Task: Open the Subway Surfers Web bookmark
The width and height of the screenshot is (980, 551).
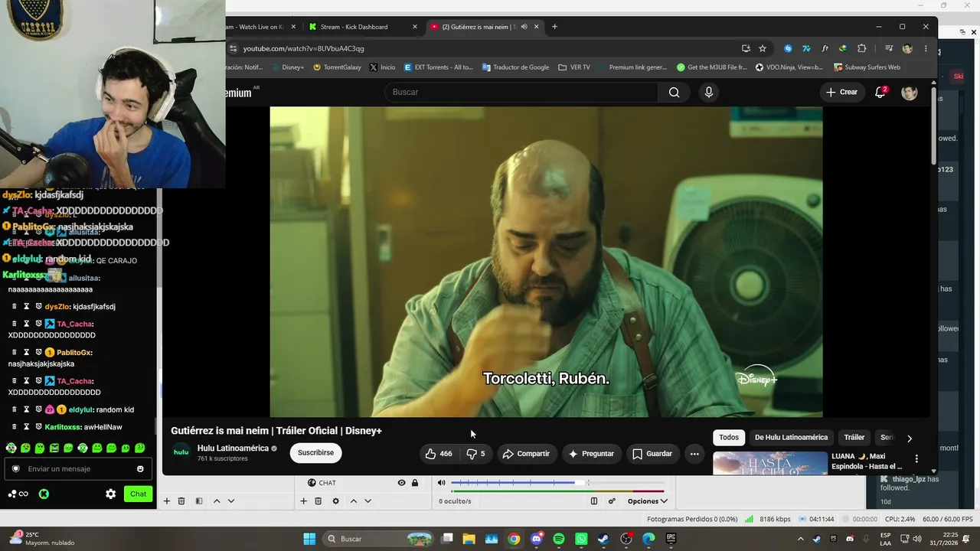Action: pyautogui.click(x=865, y=67)
